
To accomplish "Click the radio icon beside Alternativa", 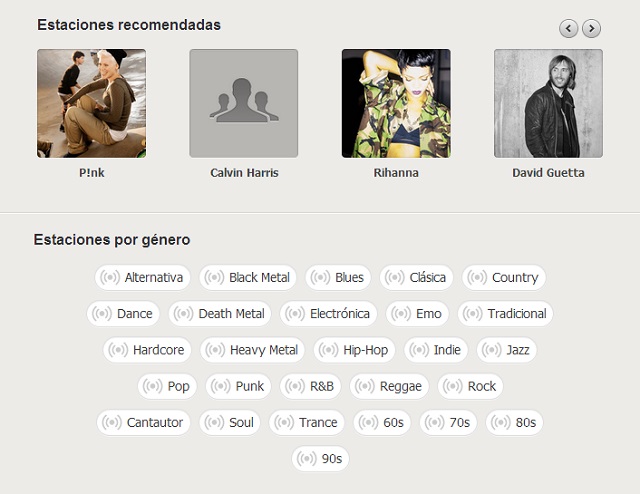I will pos(110,278).
